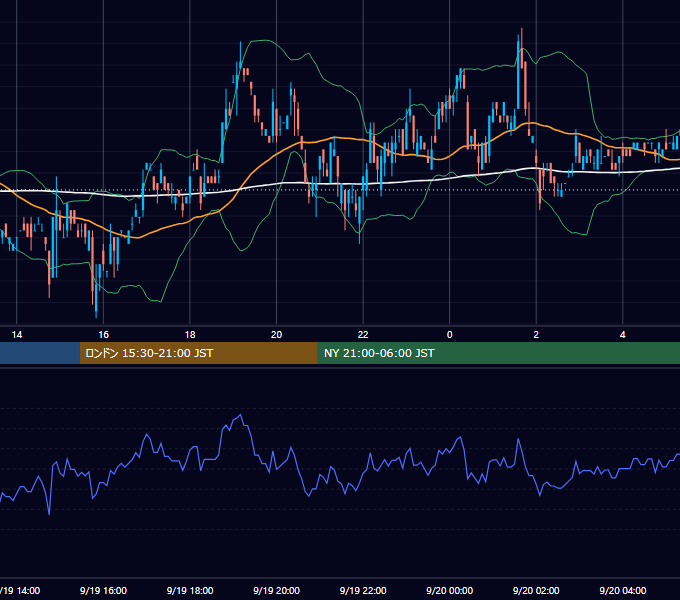Click the 4 hour axis label
680x600 pixels.
(x=623, y=335)
